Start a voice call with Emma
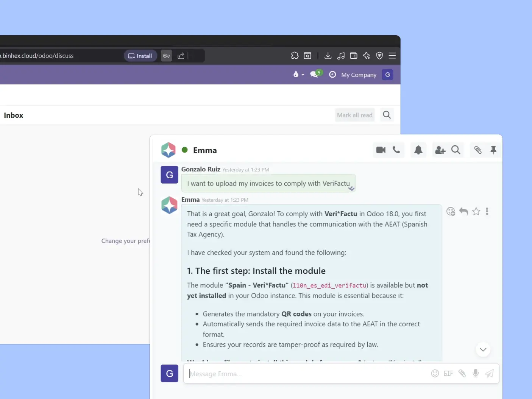The image size is (532, 399). click(x=396, y=150)
